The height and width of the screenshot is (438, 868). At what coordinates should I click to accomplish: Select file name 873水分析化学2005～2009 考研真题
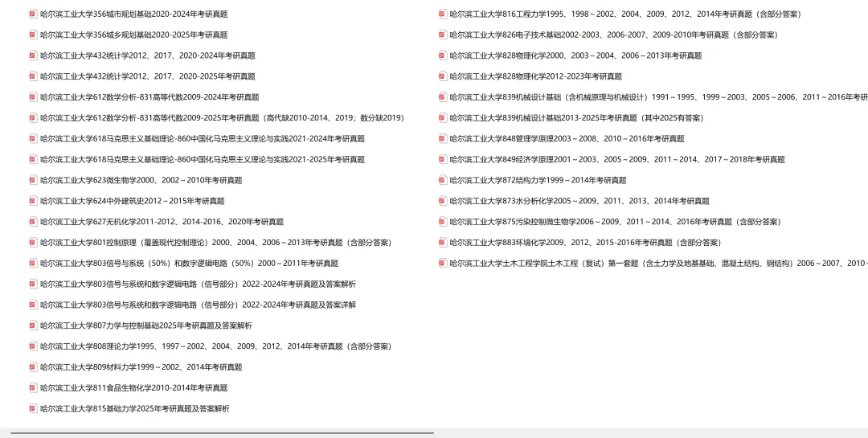[579, 201]
